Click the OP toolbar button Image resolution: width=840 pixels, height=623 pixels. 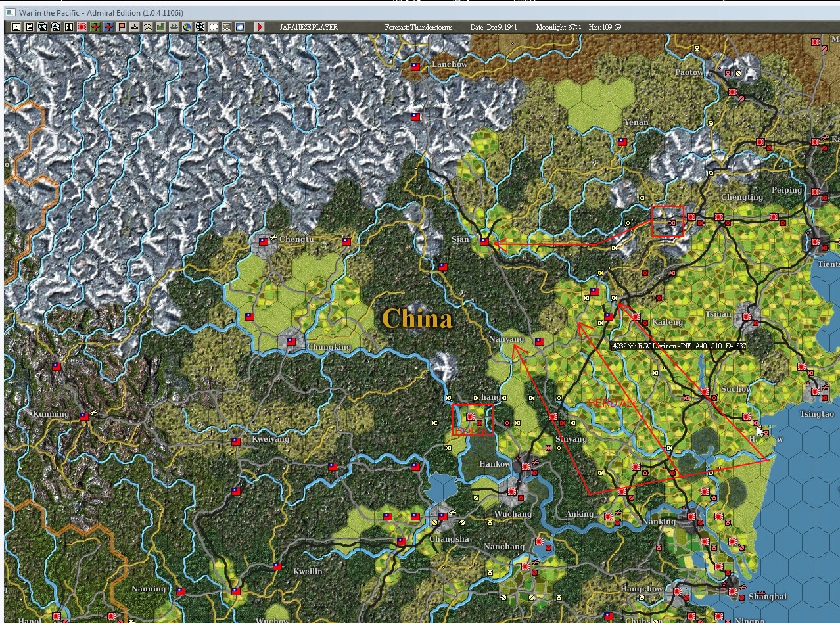[x=214, y=27]
